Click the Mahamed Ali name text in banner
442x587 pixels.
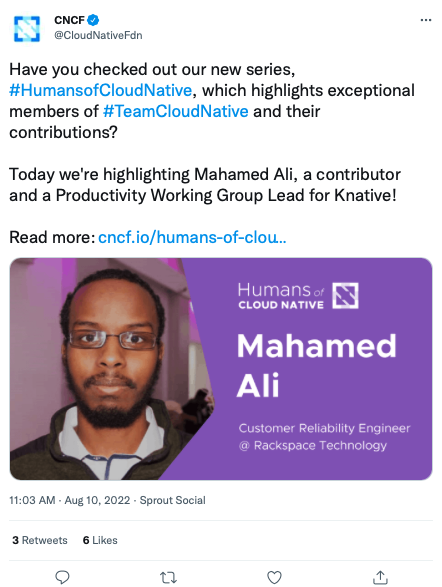317,365
